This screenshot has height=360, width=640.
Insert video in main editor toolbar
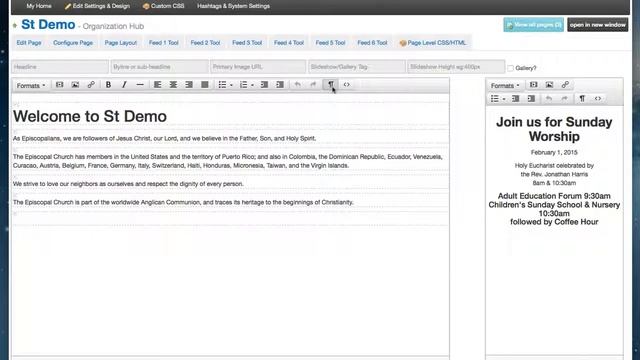[x=60, y=85]
